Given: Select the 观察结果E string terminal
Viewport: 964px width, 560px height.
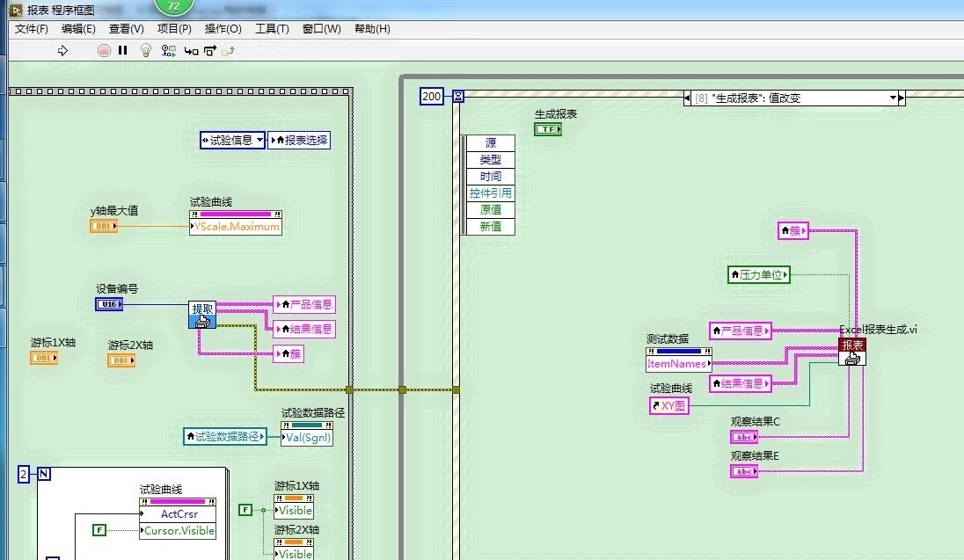Looking at the screenshot, I should click(x=744, y=471).
